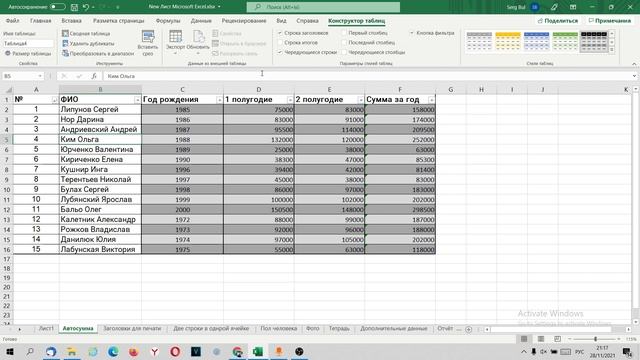Open Microsoft Edge from taskbar
Image resolution: width=640 pixels, height=360 pixels.
pyautogui.click(x=113, y=351)
